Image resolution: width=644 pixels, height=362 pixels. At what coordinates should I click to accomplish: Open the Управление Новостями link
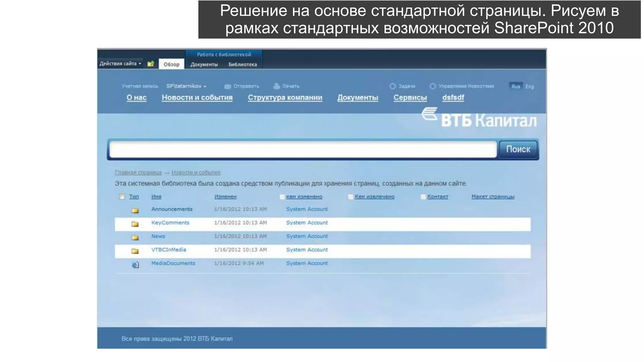coord(466,86)
